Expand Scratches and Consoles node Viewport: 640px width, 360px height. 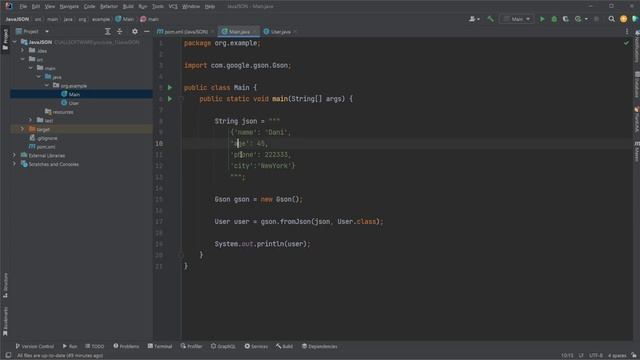click(15, 164)
